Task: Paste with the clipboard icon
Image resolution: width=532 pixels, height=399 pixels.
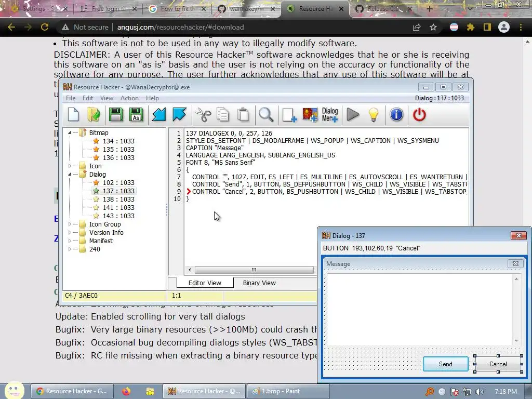Action: pos(243,115)
